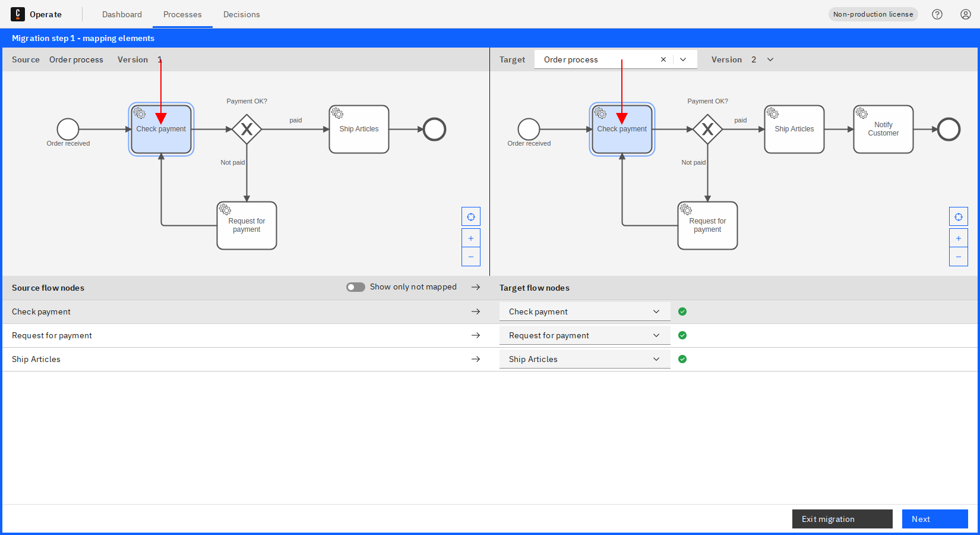
Task: Zoom out on the source process diagram
Action: pyautogui.click(x=470, y=257)
